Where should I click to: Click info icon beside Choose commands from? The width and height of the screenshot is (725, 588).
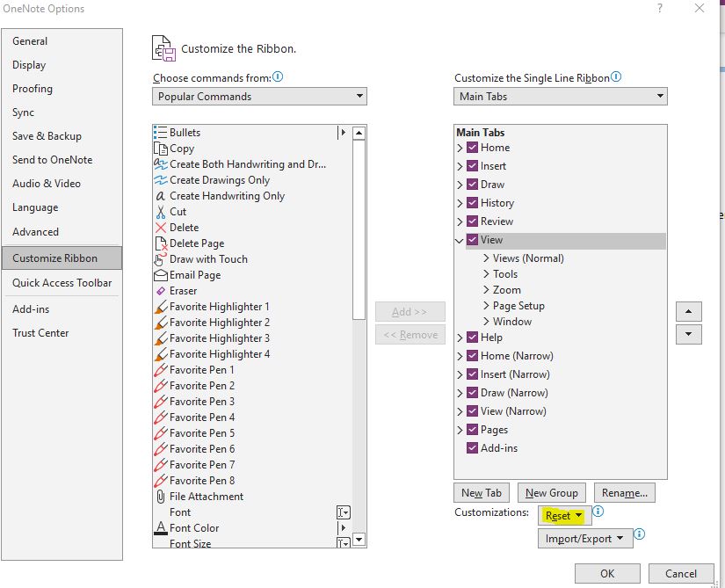click(x=278, y=76)
